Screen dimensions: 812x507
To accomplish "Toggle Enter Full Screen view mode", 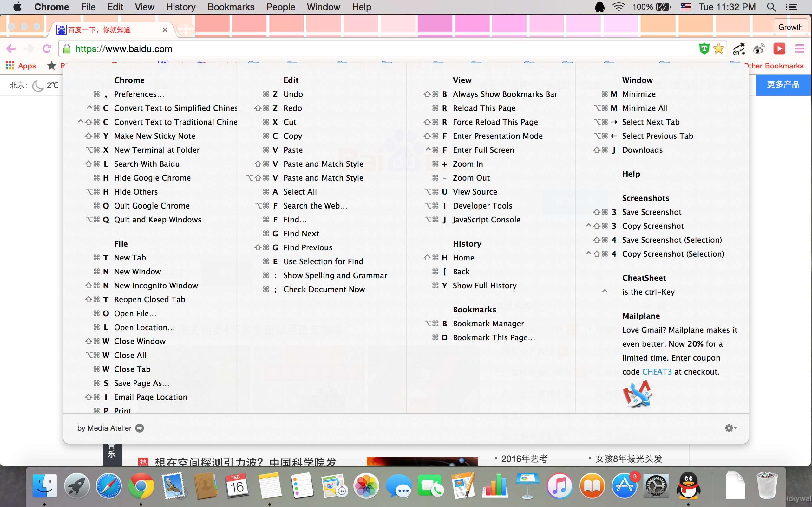I will [484, 150].
